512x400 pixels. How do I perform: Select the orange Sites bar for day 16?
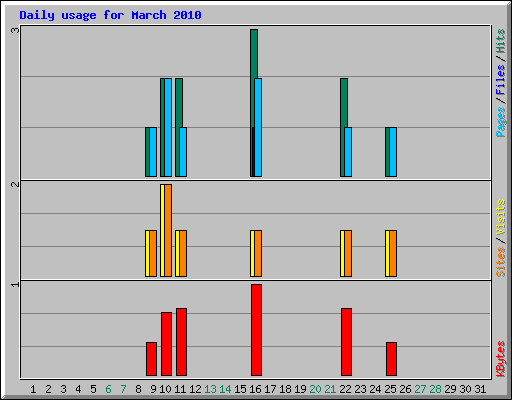[x=258, y=253]
